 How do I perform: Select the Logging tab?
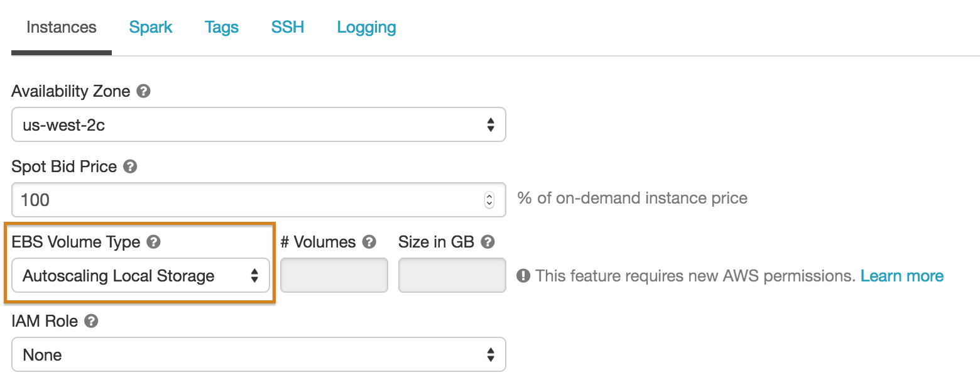coord(366,28)
